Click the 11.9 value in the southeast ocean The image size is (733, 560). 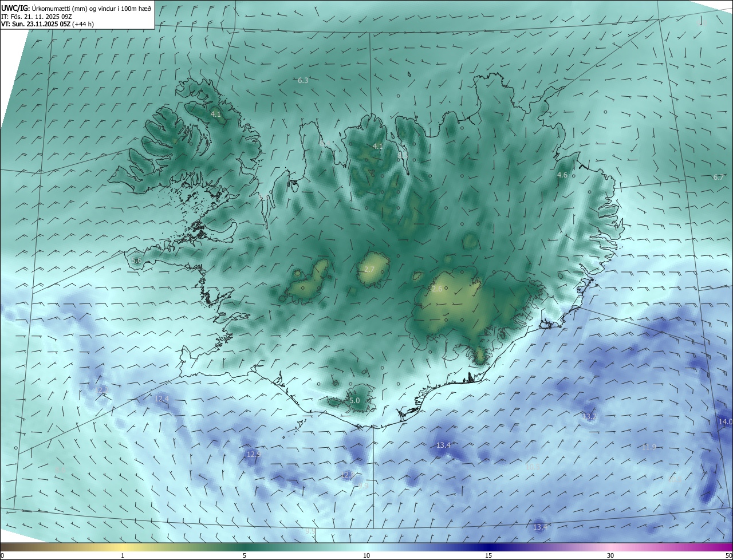[649, 447]
